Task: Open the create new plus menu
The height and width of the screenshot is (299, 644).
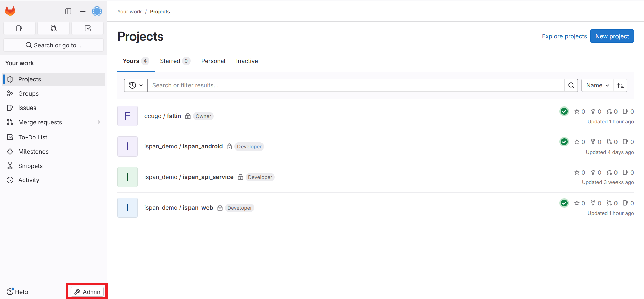Action: coord(83,11)
